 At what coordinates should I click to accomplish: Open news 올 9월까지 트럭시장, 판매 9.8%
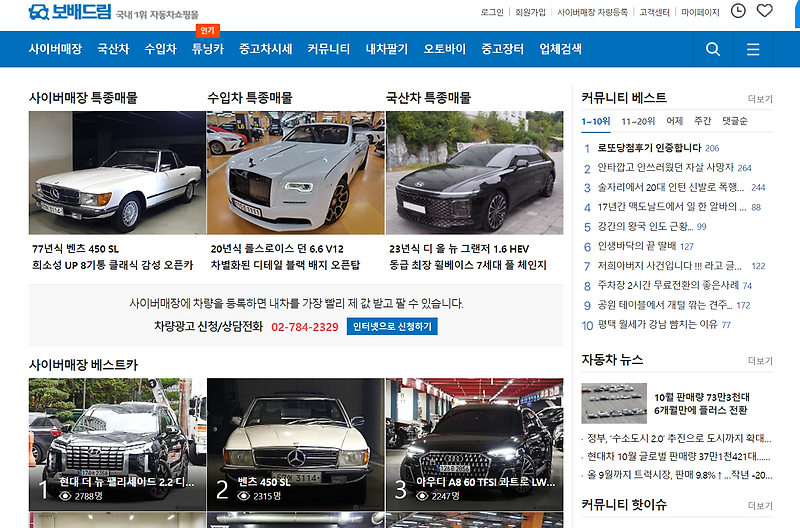click(679, 475)
